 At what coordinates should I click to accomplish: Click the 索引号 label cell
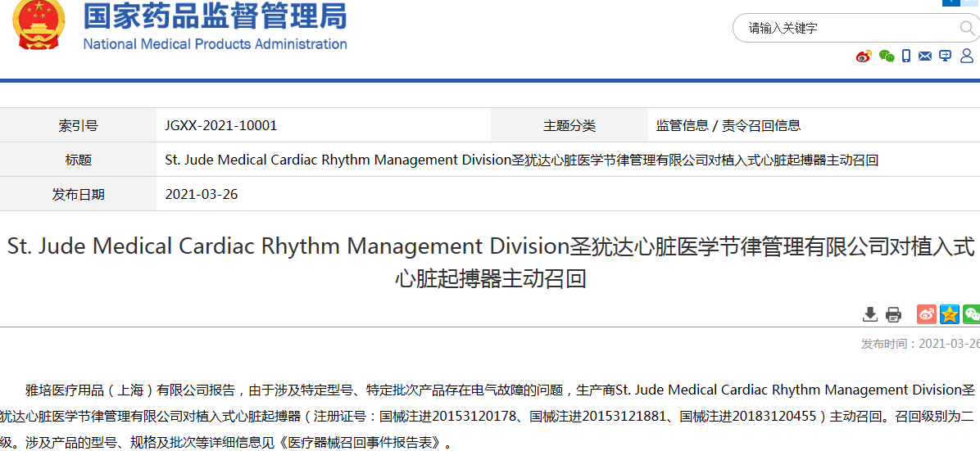[78, 125]
